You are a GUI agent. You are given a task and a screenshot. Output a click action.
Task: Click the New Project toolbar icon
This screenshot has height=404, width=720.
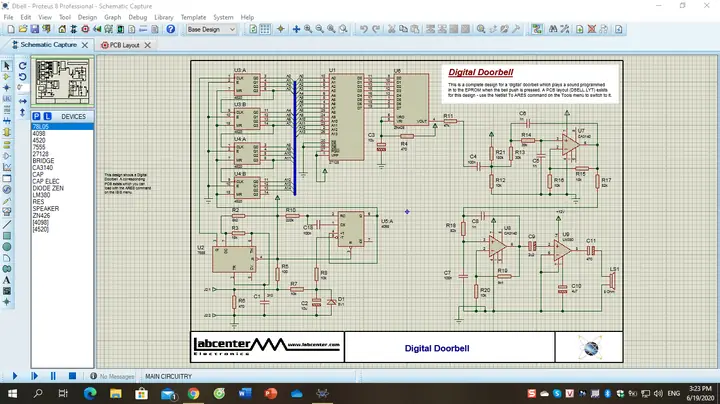pos(11,29)
